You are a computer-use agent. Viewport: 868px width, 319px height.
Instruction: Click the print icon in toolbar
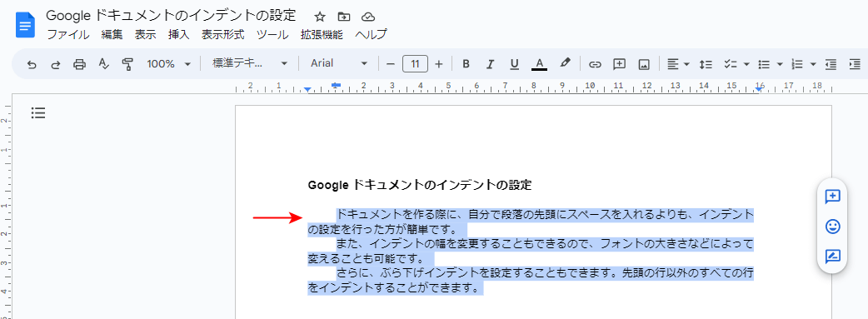80,64
